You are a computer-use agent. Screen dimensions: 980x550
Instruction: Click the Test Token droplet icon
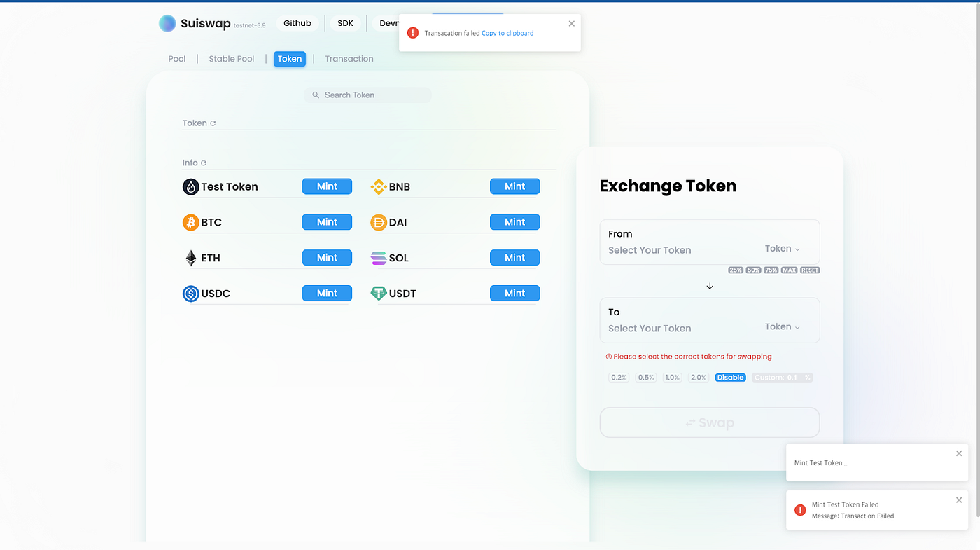coord(191,186)
